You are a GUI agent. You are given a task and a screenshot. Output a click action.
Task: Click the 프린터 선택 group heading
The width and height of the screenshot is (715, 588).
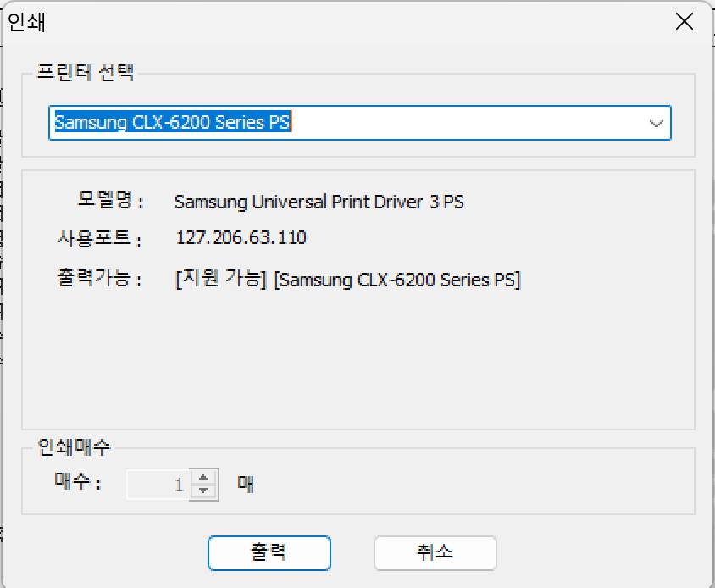pos(86,73)
